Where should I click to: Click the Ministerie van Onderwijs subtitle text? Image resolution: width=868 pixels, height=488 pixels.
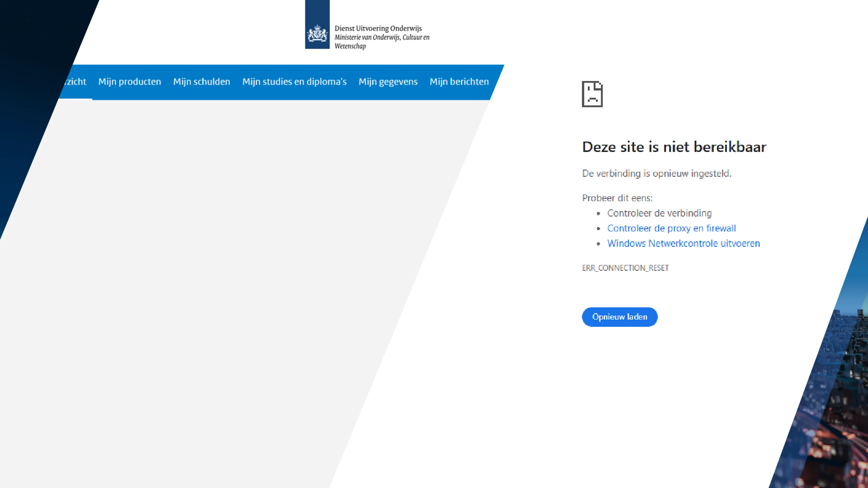(382, 41)
